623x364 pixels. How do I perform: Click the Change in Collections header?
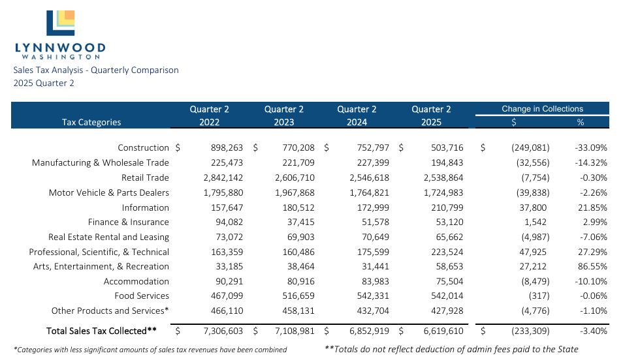pyautogui.click(x=542, y=109)
